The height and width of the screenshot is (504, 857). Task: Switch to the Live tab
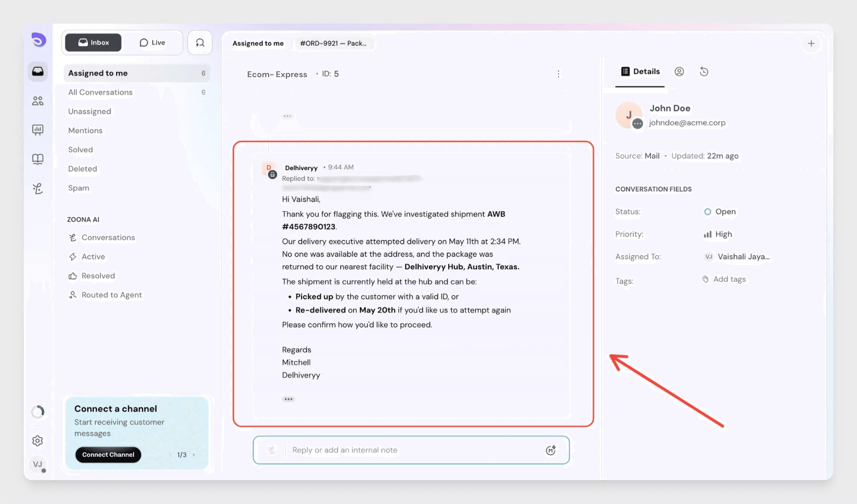[152, 43]
